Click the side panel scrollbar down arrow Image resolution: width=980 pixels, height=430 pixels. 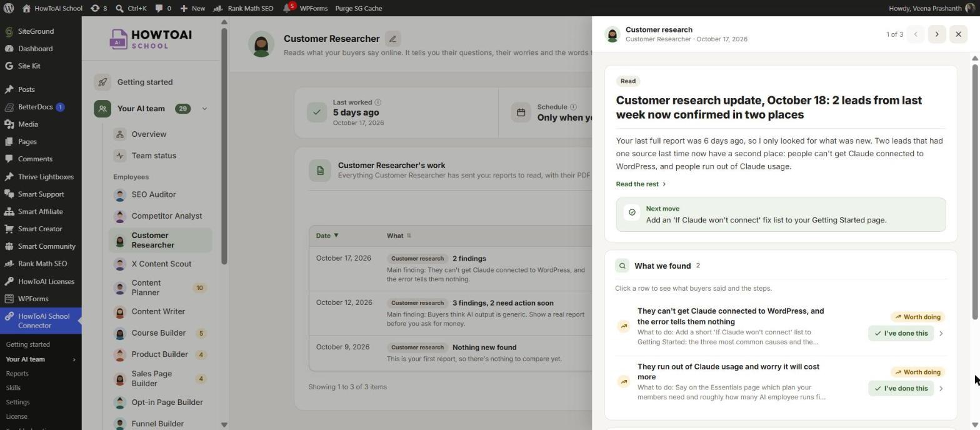click(x=974, y=426)
